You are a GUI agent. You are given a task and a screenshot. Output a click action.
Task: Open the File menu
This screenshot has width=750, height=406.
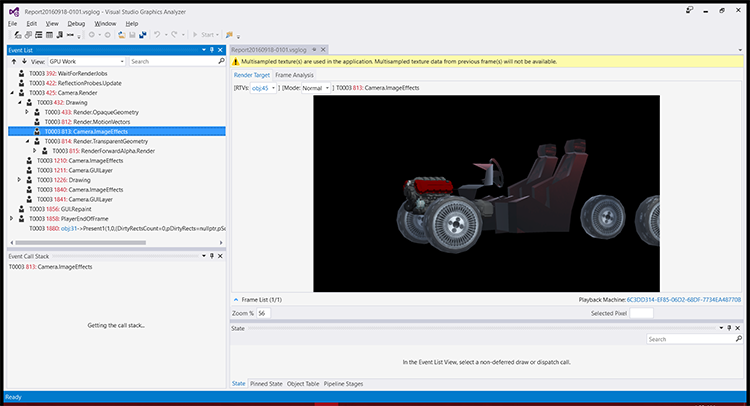12,23
